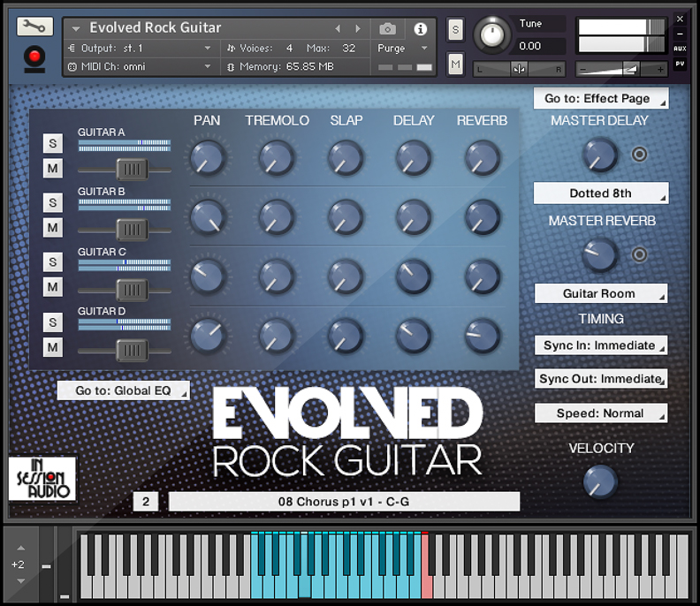Open Go to: Global EQ menu
Image resolution: width=700 pixels, height=606 pixels.
pyautogui.click(x=123, y=390)
